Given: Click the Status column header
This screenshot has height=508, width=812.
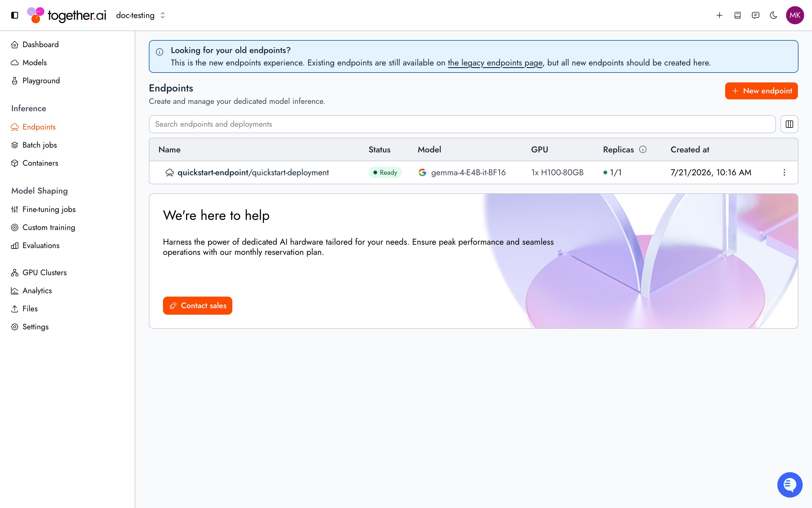Looking at the screenshot, I should 379,150.
